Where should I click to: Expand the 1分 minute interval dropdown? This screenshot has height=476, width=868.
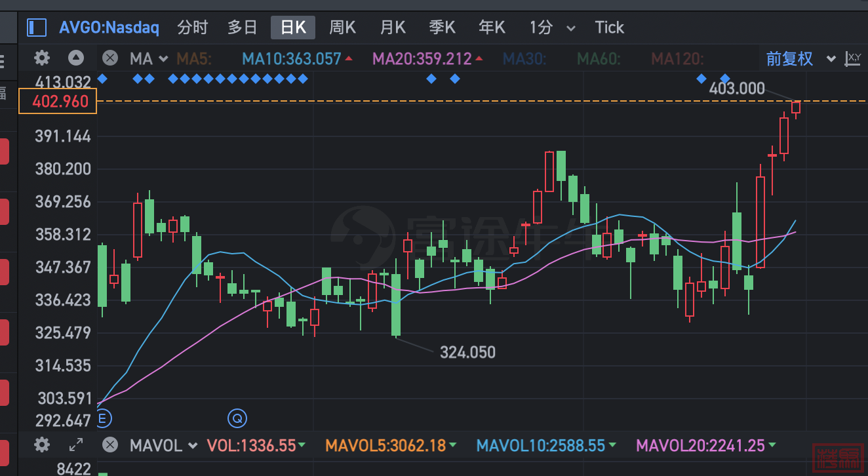pyautogui.click(x=570, y=28)
